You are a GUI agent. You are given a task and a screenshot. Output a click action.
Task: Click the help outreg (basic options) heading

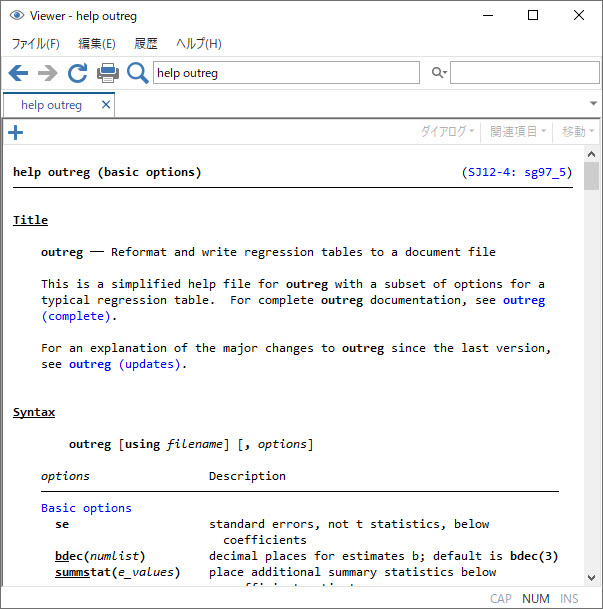pos(107,172)
